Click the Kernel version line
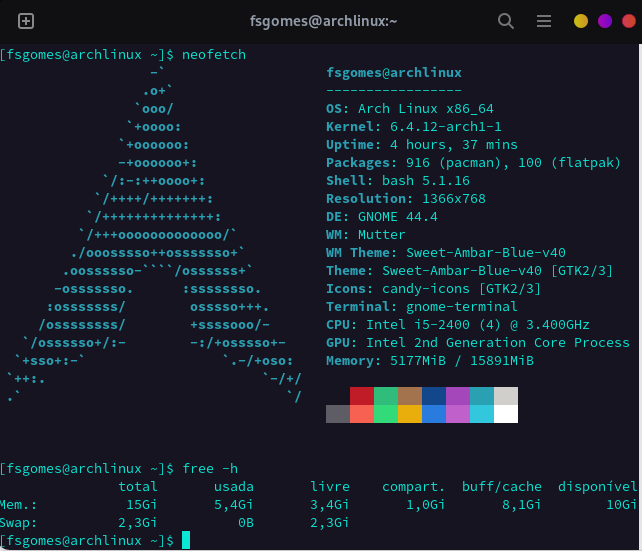642x551 pixels. tap(414, 126)
